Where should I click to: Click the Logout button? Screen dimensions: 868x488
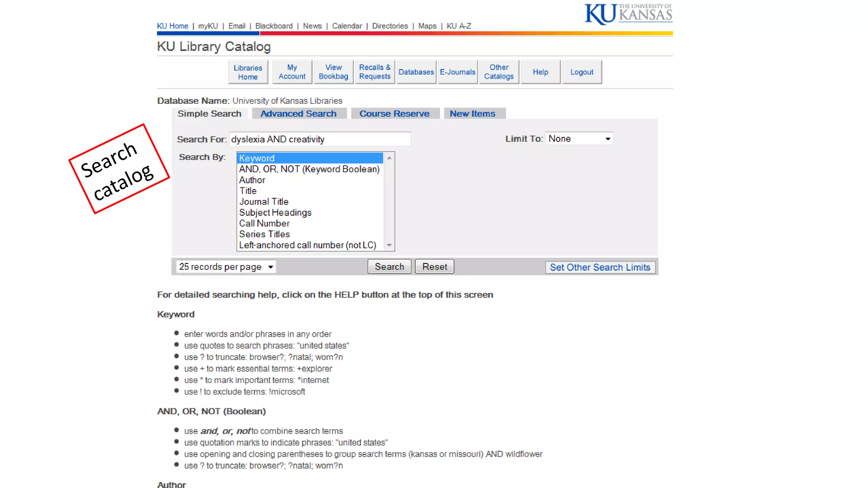(x=581, y=72)
